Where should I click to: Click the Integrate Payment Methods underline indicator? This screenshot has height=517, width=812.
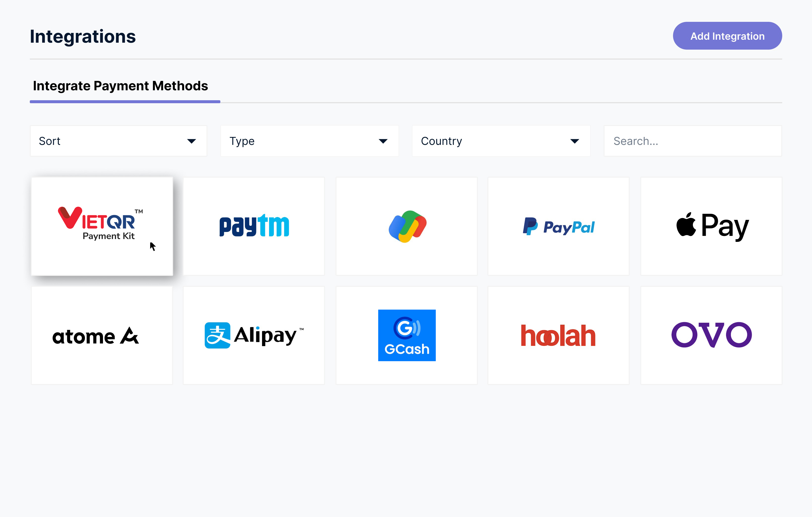pyautogui.click(x=125, y=102)
